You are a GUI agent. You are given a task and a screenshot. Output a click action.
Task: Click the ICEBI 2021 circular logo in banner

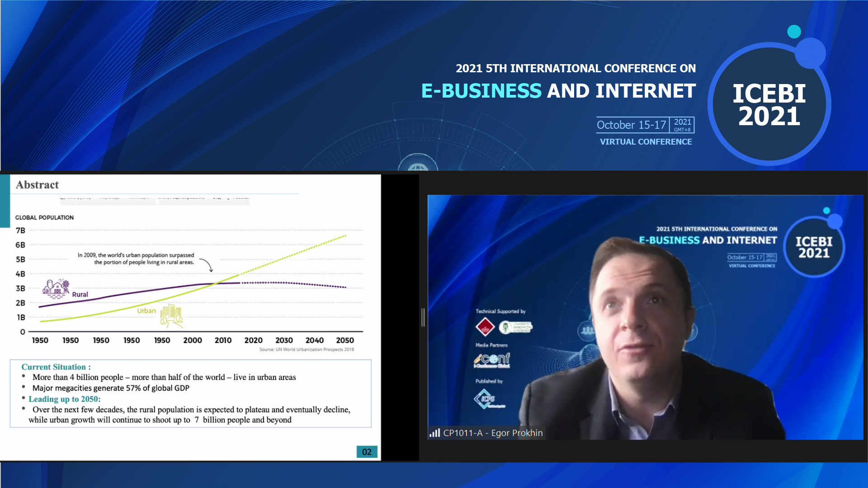(769, 104)
